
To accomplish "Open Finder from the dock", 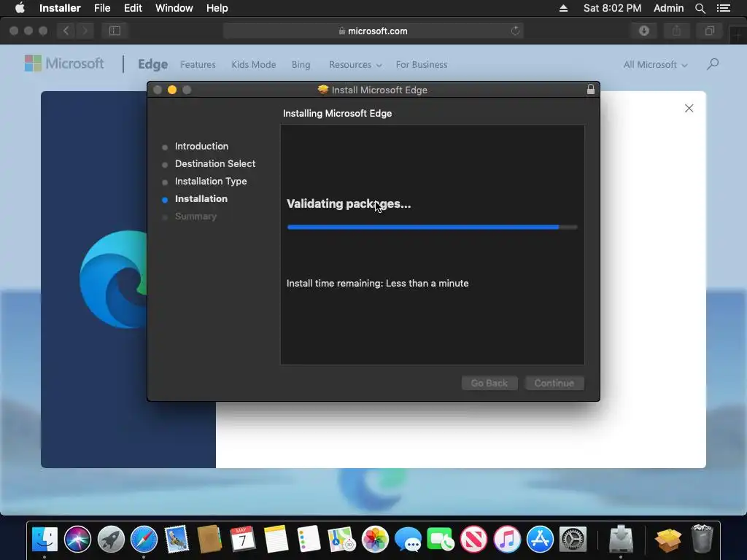I will [44, 540].
